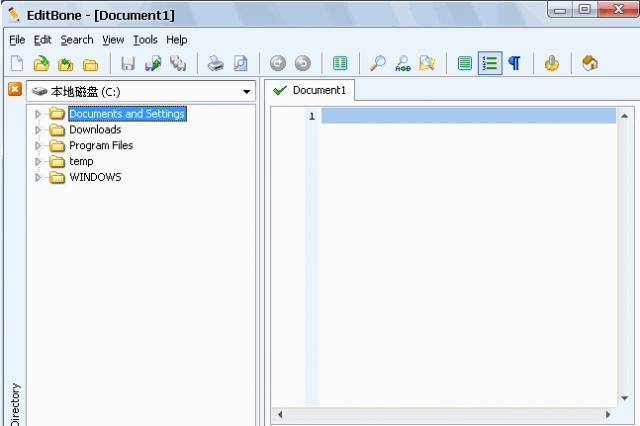The width and height of the screenshot is (640, 426).
Task: Open the Tools menu
Action: point(145,40)
